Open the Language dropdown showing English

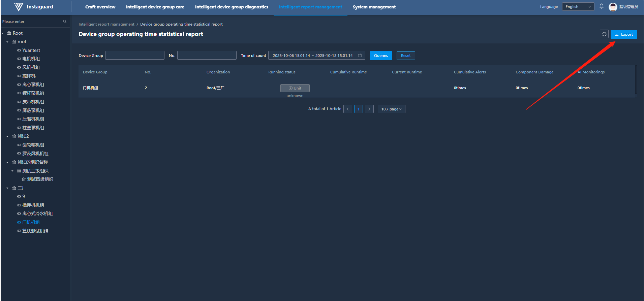tap(578, 7)
